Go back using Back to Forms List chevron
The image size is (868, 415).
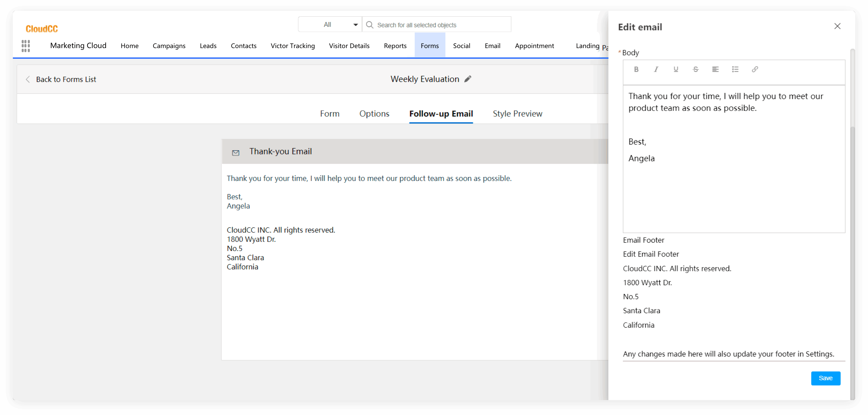[x=28, y=79]
